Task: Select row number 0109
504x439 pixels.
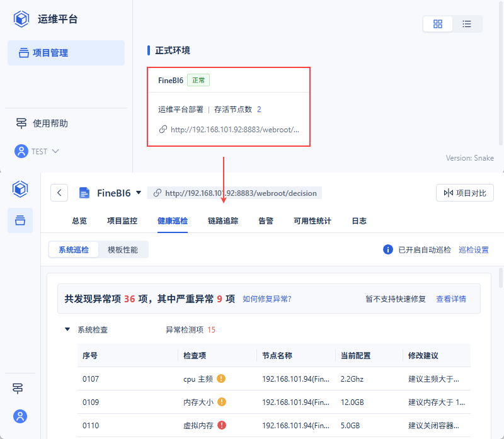Action: click(x=91, y=402)
